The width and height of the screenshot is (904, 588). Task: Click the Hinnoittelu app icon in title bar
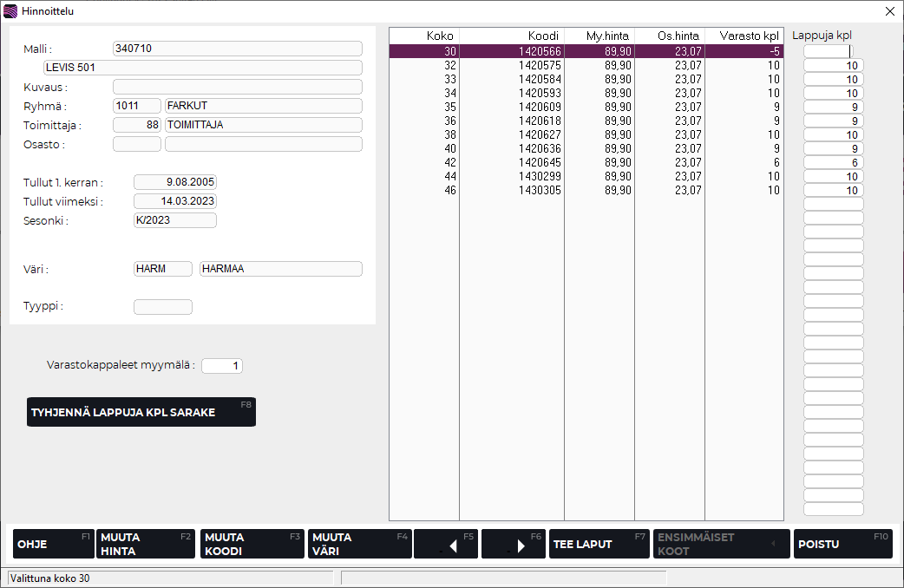click(x=10, y=11)
